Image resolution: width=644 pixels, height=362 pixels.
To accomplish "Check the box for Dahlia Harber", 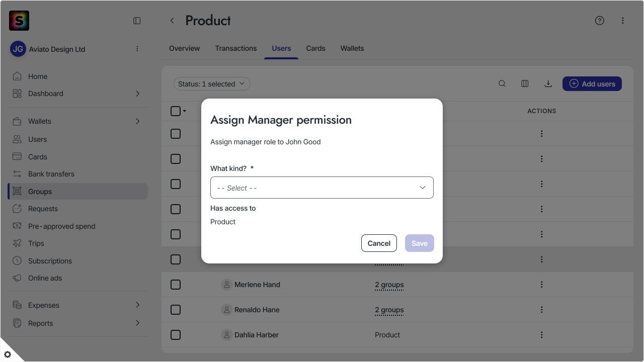I will (176, 335).
